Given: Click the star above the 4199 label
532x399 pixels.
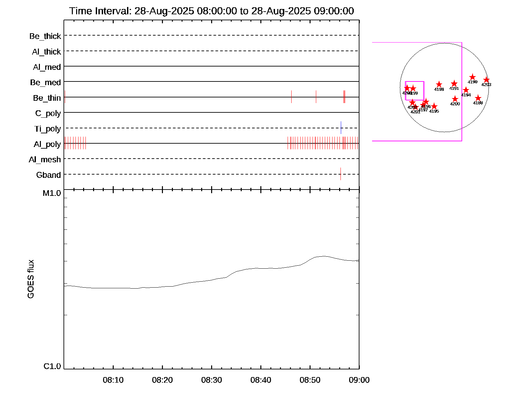Looking at the screenshot, I should tap(413, 88).
